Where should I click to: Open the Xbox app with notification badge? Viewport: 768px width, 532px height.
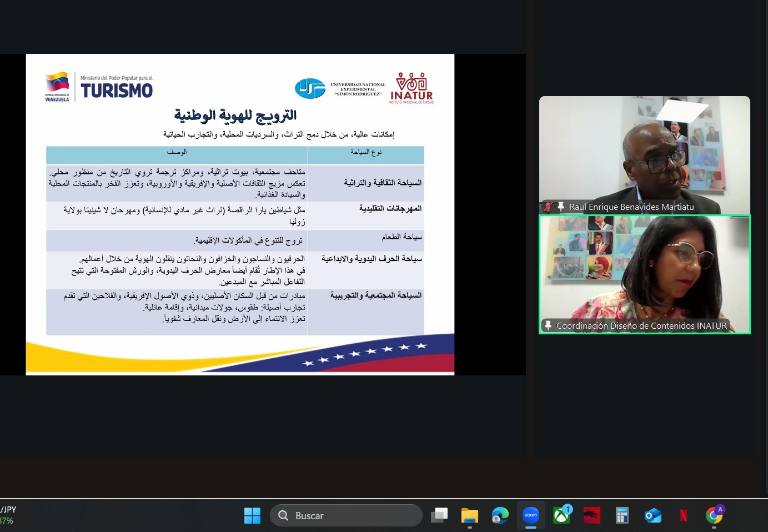point(561,516)
